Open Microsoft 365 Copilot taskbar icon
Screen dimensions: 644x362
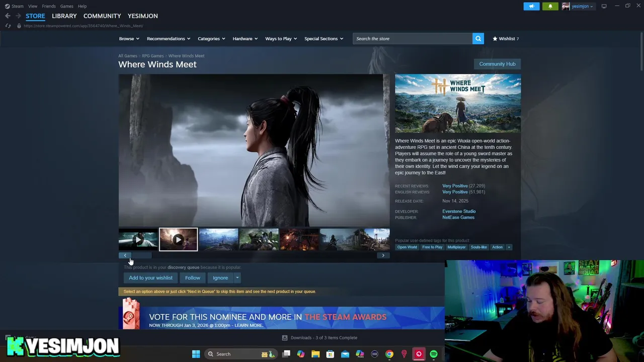click(360, 354)
